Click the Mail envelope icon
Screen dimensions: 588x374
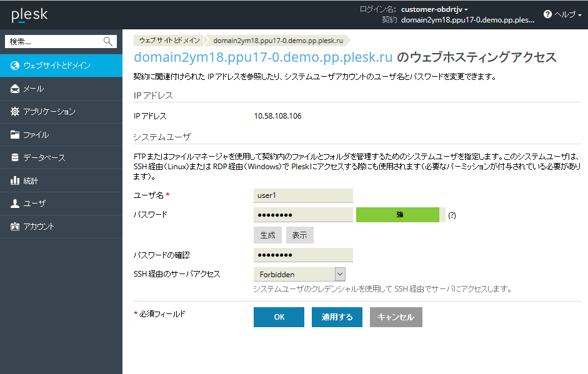[x=15, y=89]
